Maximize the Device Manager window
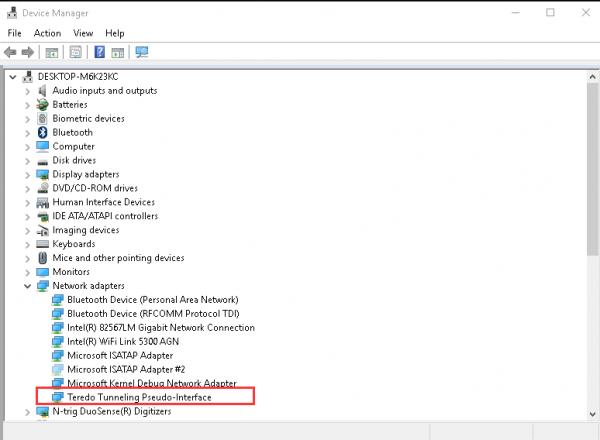 tap(550, 13)
